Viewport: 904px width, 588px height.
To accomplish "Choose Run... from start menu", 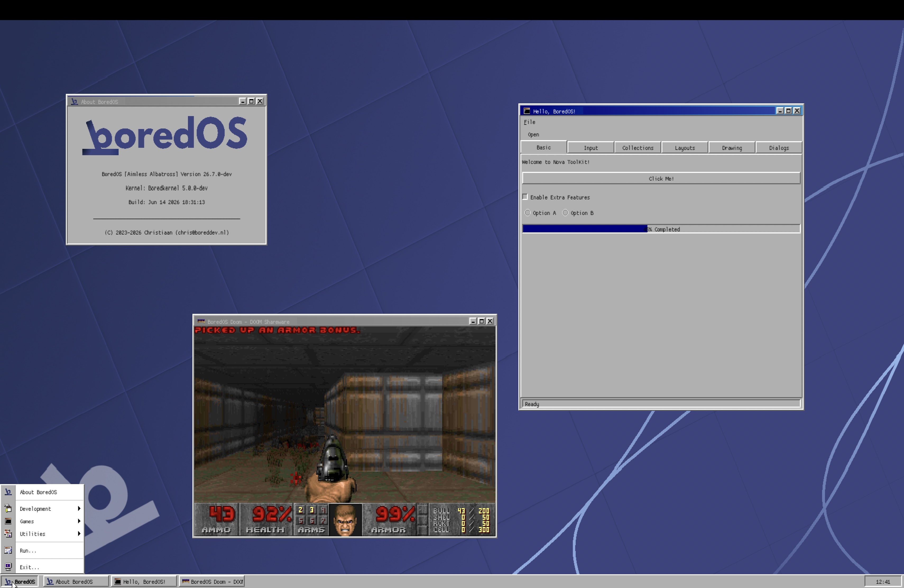I will click(x=42, y=550).
